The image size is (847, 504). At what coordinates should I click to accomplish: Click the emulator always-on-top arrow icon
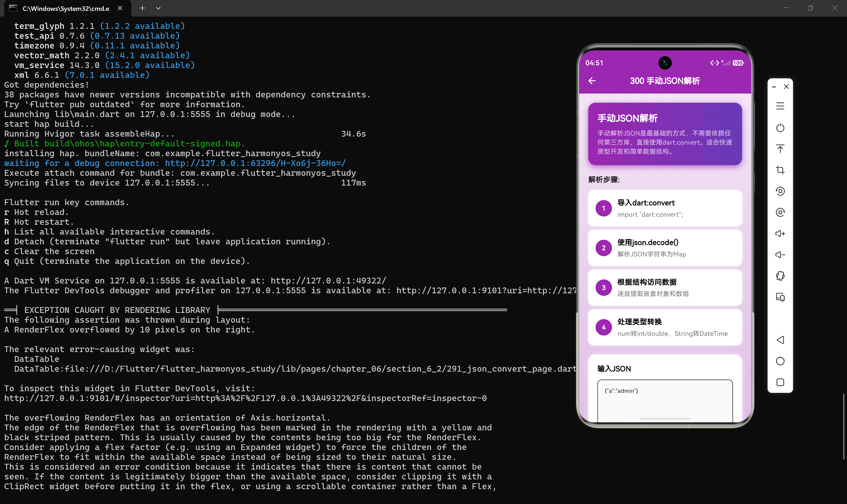click(780, 149)
